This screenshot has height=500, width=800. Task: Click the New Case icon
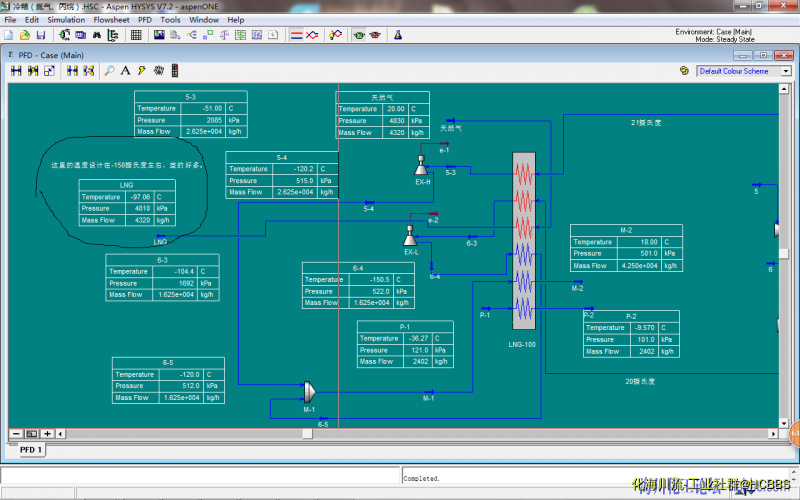pos(9,35)
